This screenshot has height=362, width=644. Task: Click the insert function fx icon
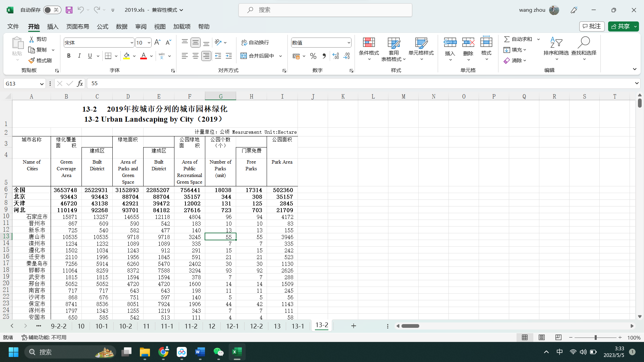[80, 83]
